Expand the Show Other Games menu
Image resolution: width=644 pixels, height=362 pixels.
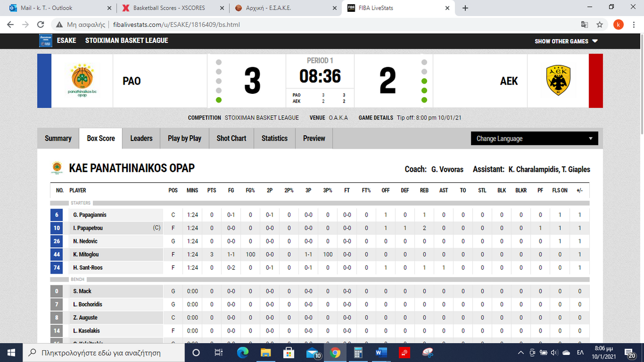click(566, 41)
